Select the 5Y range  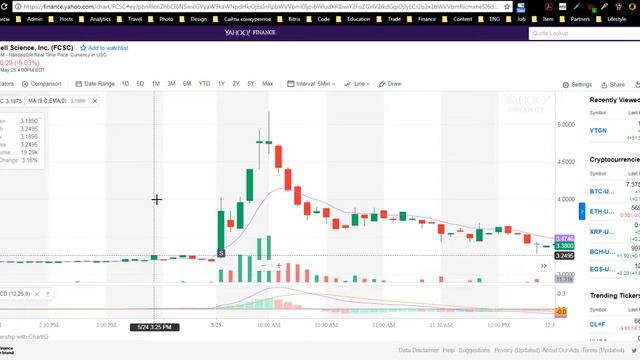[x=251, y=84]
